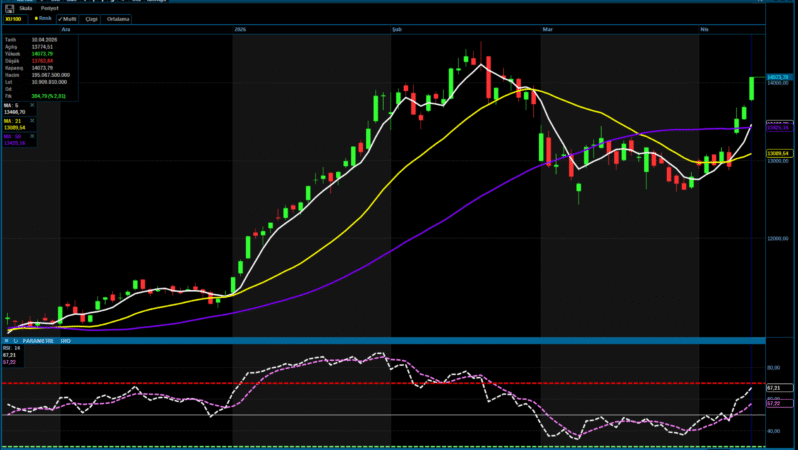Open the Periyot menu
This screenshot has width=798, height=450.
49,7
